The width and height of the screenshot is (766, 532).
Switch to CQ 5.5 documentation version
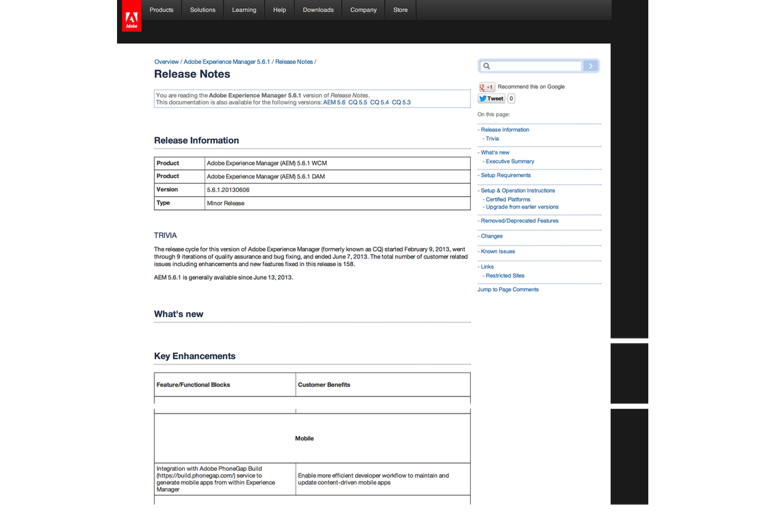(358, 102)
